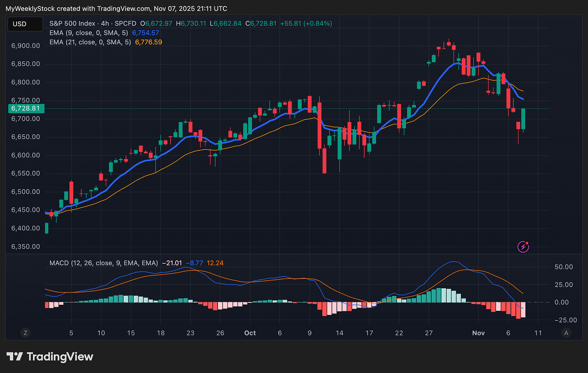Click the 6,800.00 price axis label
This screenshot has width=588, height=373.
25,82
